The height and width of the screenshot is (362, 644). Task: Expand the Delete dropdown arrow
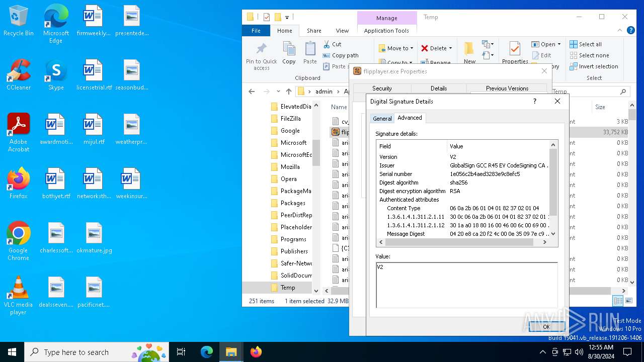coord(450,48)
